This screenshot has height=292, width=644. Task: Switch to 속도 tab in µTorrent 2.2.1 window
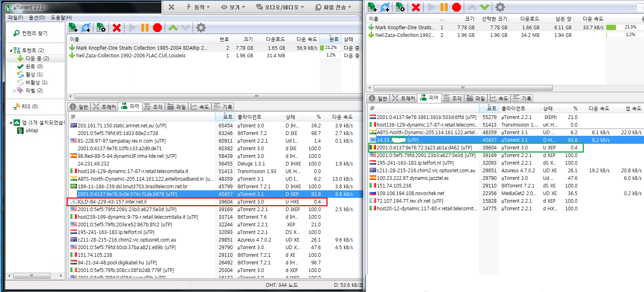(x=199, y=107)
